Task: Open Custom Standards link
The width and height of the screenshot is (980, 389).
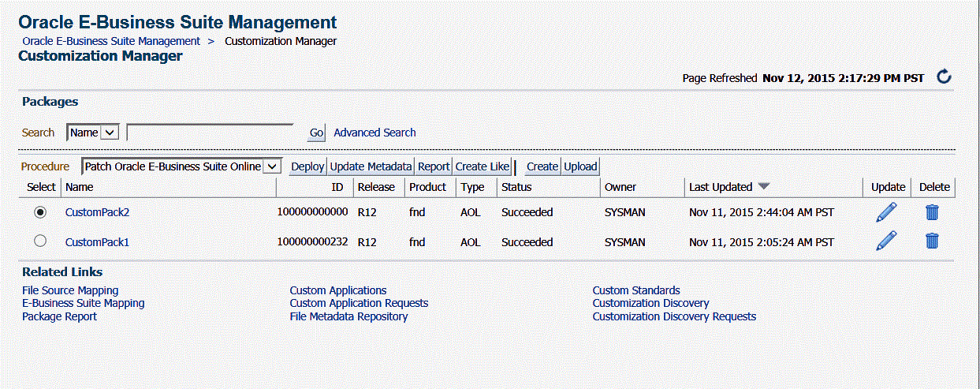Action: (x=636, y=290)
